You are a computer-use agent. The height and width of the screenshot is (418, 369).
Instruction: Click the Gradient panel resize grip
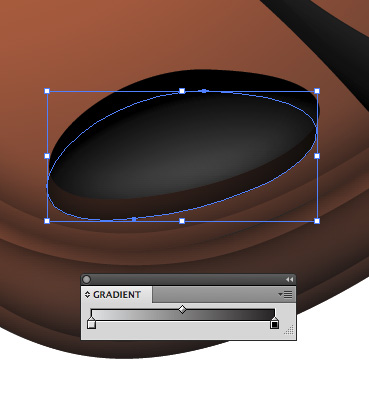click(x=290, y=330)
